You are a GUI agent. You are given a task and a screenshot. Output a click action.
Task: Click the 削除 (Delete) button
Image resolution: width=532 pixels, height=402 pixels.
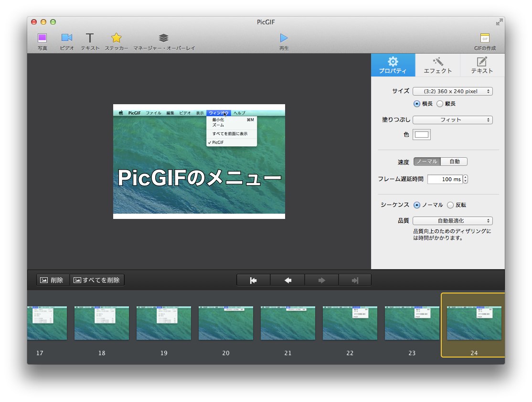[x=53, y=280]
